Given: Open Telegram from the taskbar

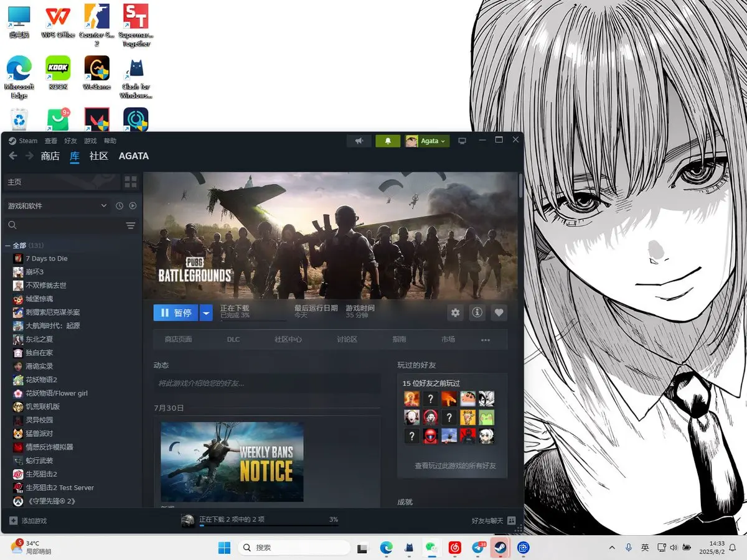Looking at the screenshot, I should pyautogui.click(x=478, y=548).
